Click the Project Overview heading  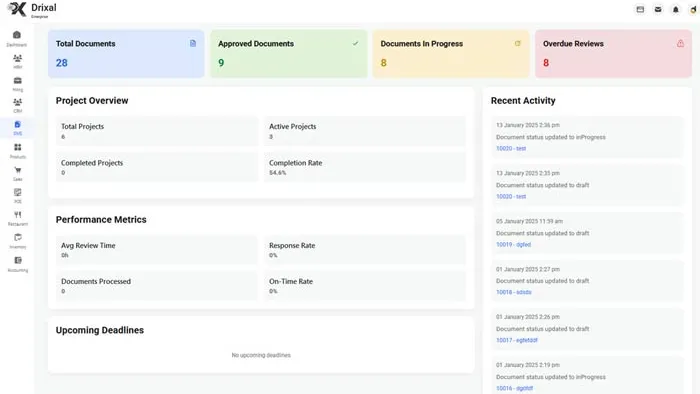[x=92, y=101]
